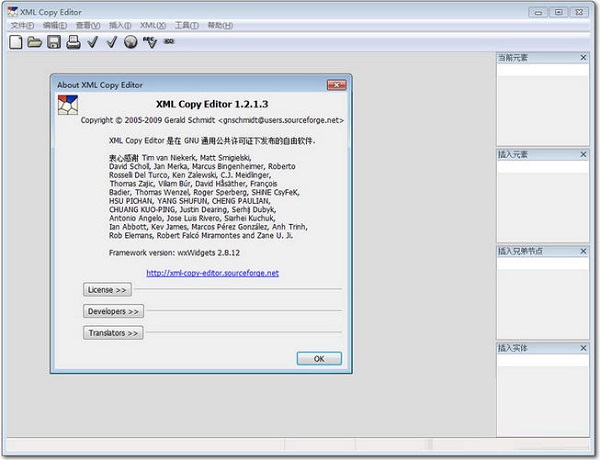Confirm the About dialog with OK
Image resolution: width=600 pixels, height=460 pixels.
319,359
